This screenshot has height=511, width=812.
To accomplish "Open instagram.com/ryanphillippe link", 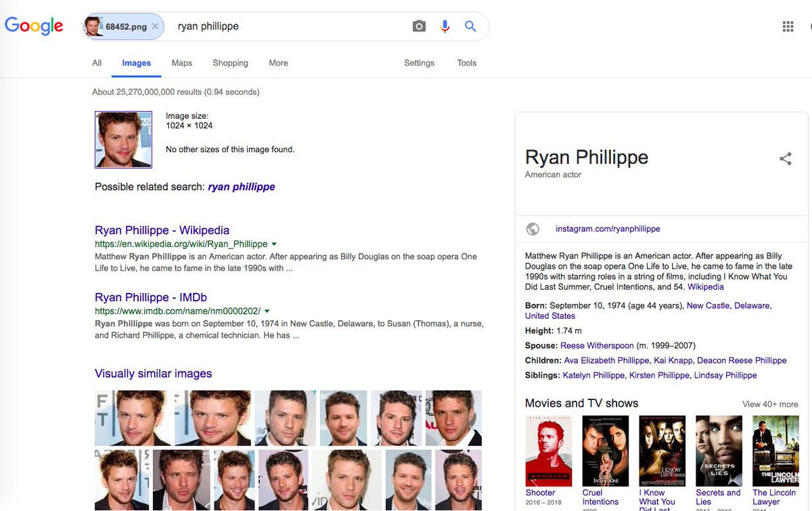I will click(608, 229).
